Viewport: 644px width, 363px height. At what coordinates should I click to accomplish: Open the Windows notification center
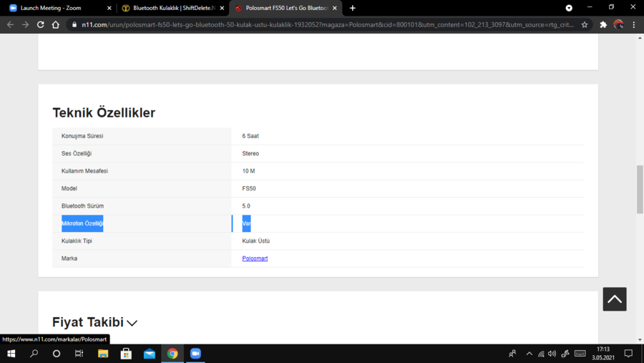tap(628, 354)
